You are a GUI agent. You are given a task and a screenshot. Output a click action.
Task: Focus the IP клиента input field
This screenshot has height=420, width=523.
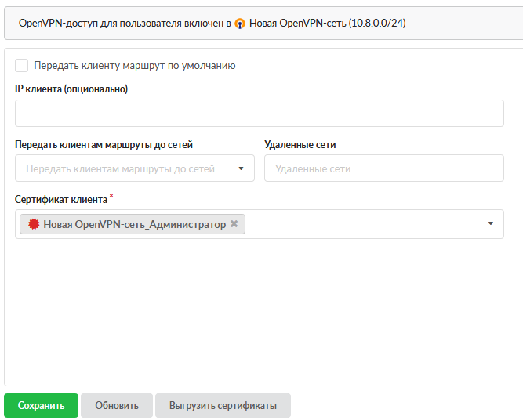click(259, 114)
